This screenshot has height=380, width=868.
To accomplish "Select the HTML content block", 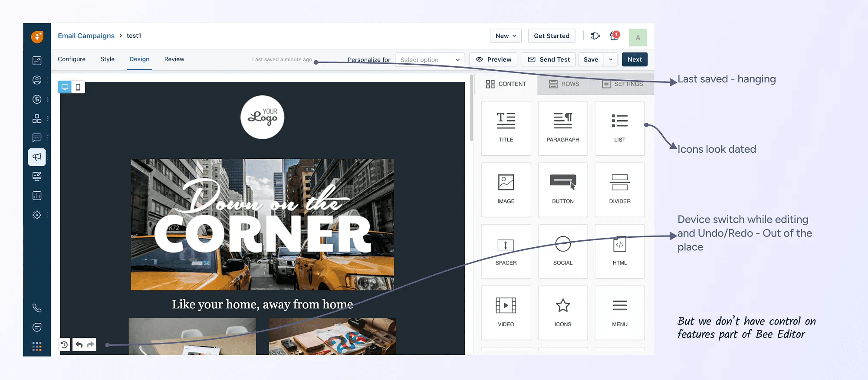I will tap(620, 252).
